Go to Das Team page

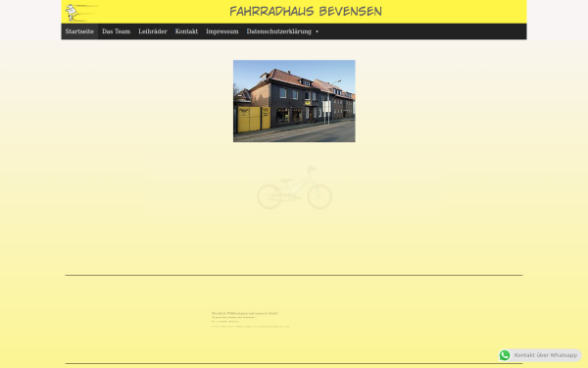[117, 31]
